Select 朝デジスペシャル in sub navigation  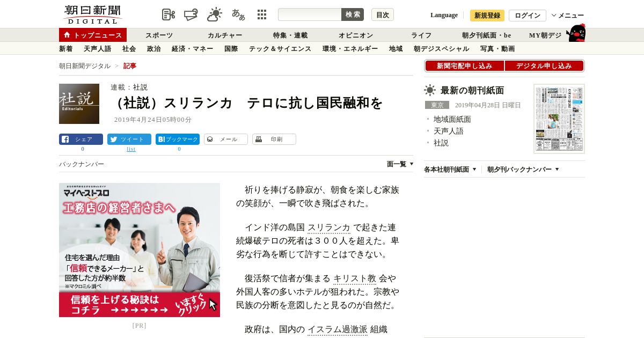[x=442, y=49]
